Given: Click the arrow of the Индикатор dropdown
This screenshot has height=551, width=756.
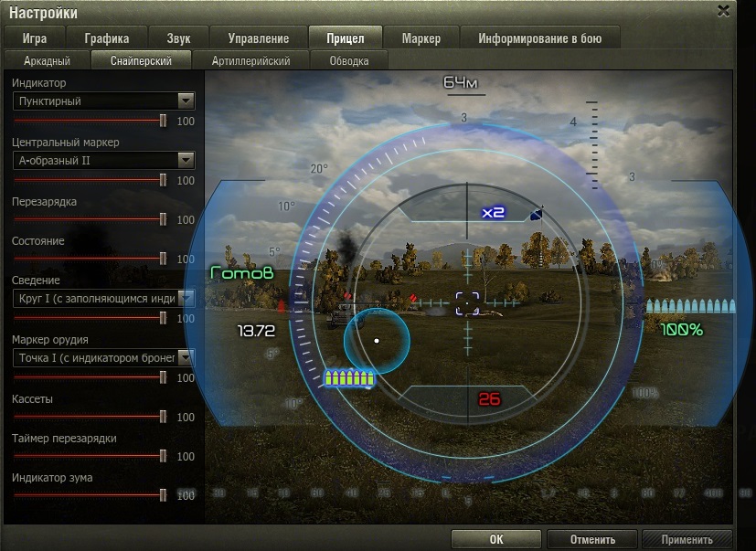Looking at the screenshot, I should (x=186, y=101).
